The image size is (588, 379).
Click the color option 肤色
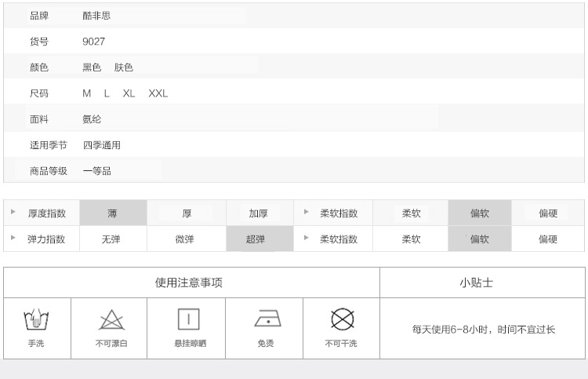(x=123, y=67)
